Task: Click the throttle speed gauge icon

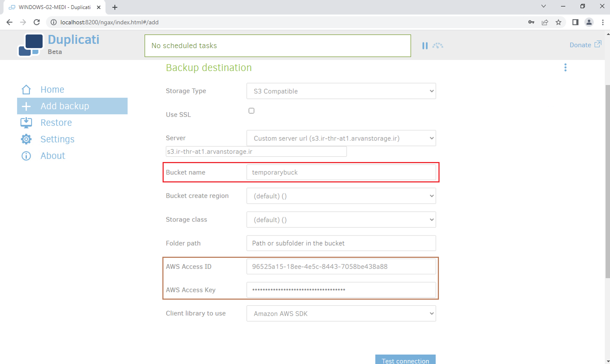Action: click(x=438, y=46)
